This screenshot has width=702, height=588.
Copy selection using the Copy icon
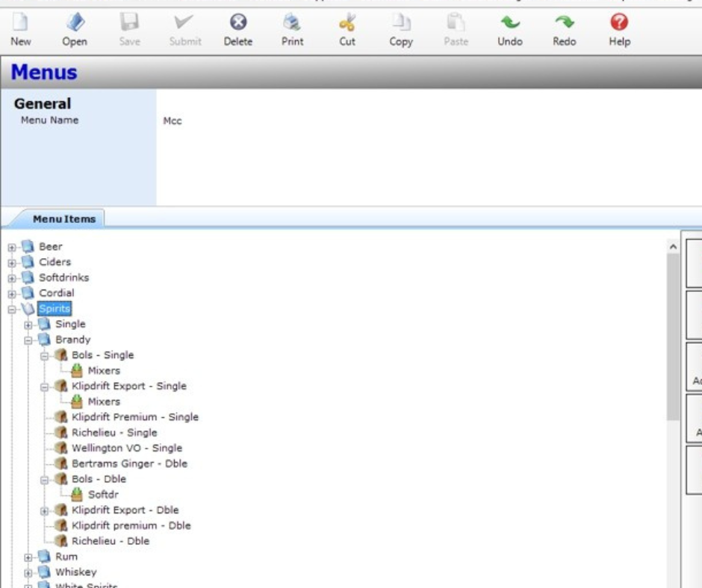tap(401, 30)
